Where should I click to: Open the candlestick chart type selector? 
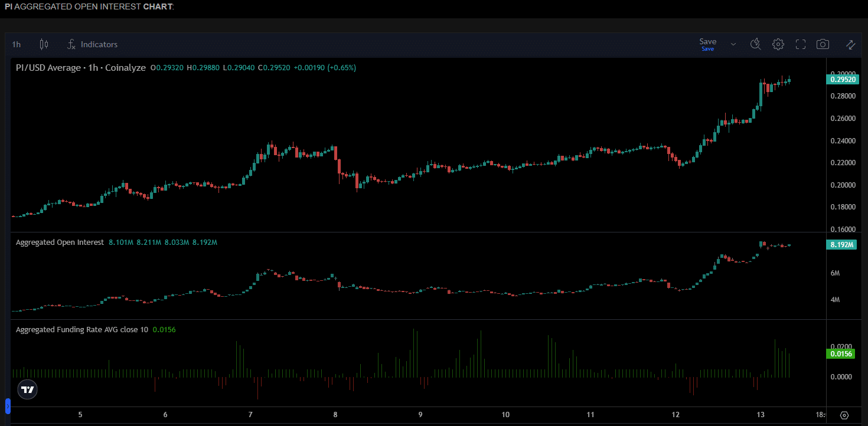(44, 44)
